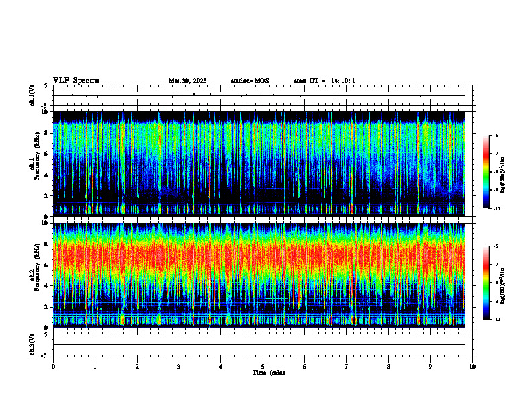Image resolution: width=532 pixels, height=411 pixels.
Task: Click the -6 label on ch.2 colorbar
Action: click(496, 246)
